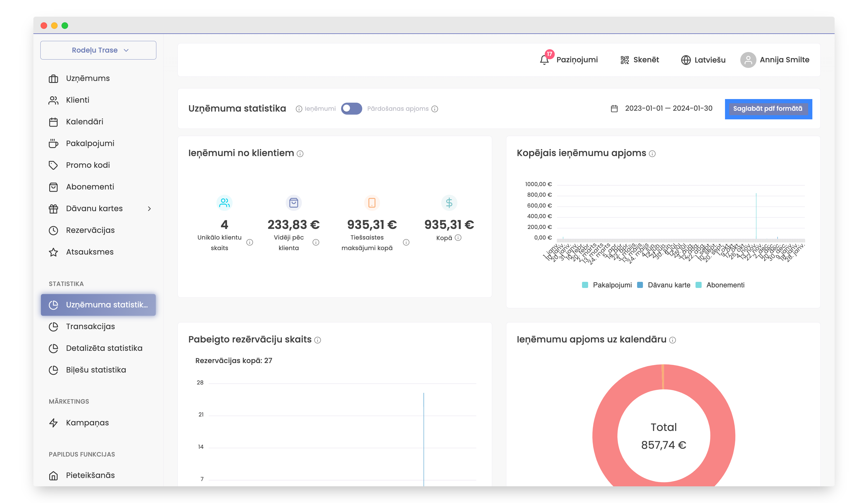Click the globe language icon
The image size is (868, 503).
[x=686, y=60]
